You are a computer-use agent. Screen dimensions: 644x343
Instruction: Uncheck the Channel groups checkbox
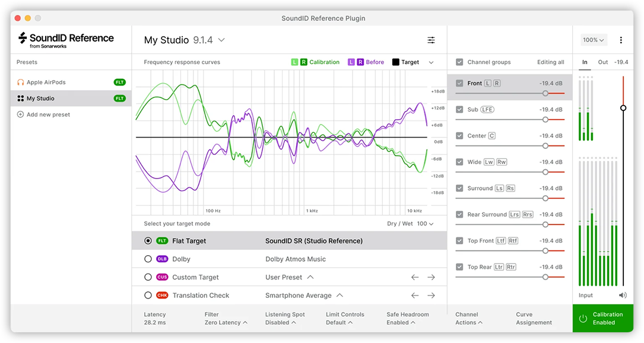(x=459, y=62)
